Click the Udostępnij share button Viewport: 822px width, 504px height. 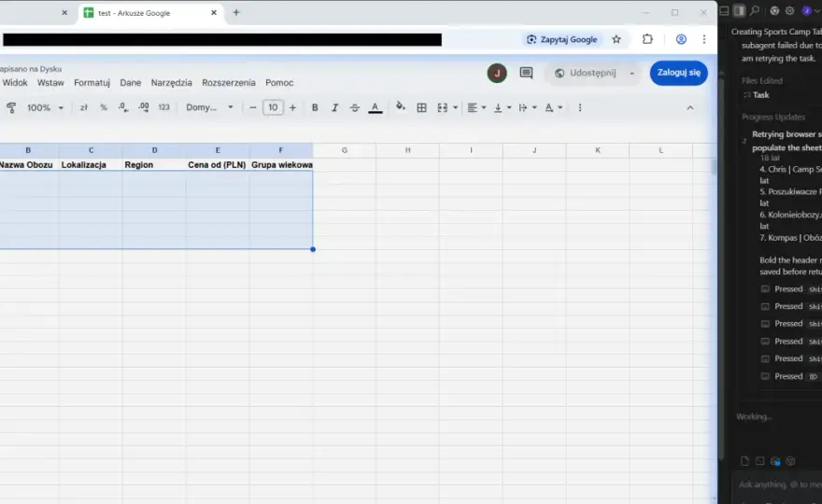(586, 73)
